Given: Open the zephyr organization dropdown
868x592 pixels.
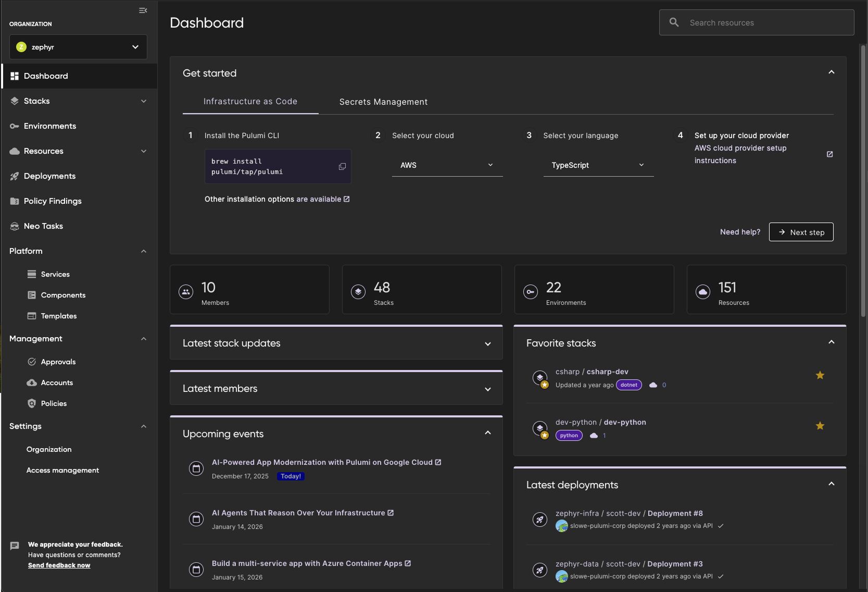Looking at the screenshot, I should click(x=78, y=47).
